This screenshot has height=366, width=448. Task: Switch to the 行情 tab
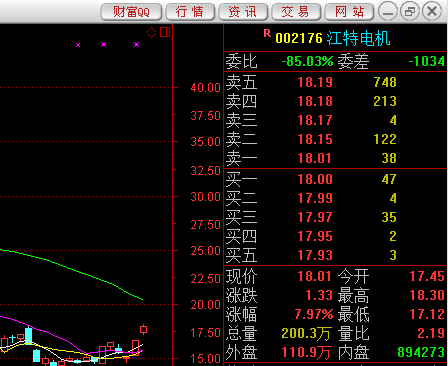(190, 12)
